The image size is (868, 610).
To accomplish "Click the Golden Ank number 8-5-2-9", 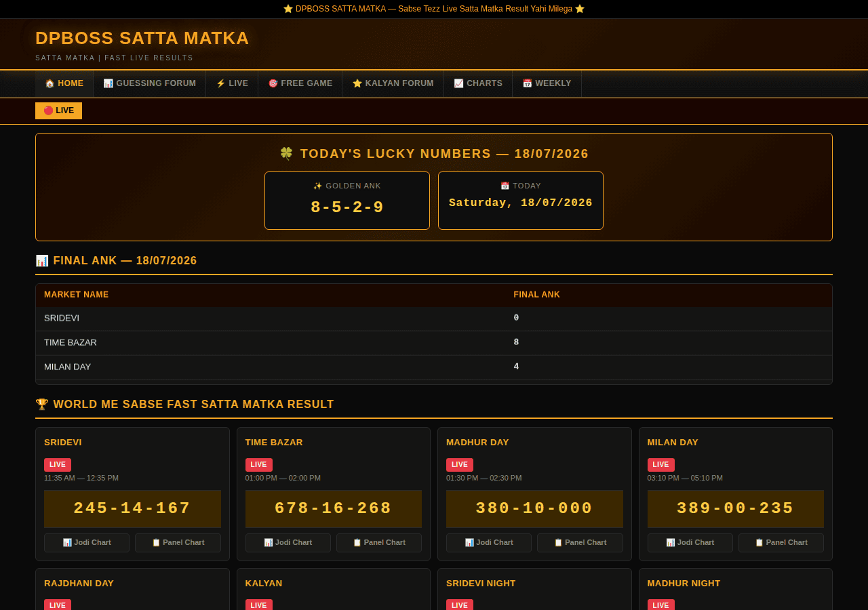I will (347, 207).
